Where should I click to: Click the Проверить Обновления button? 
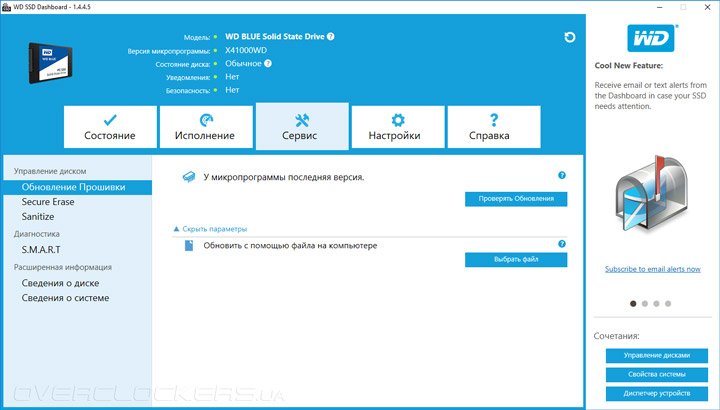pyautogui.click(x=516, y=199)
